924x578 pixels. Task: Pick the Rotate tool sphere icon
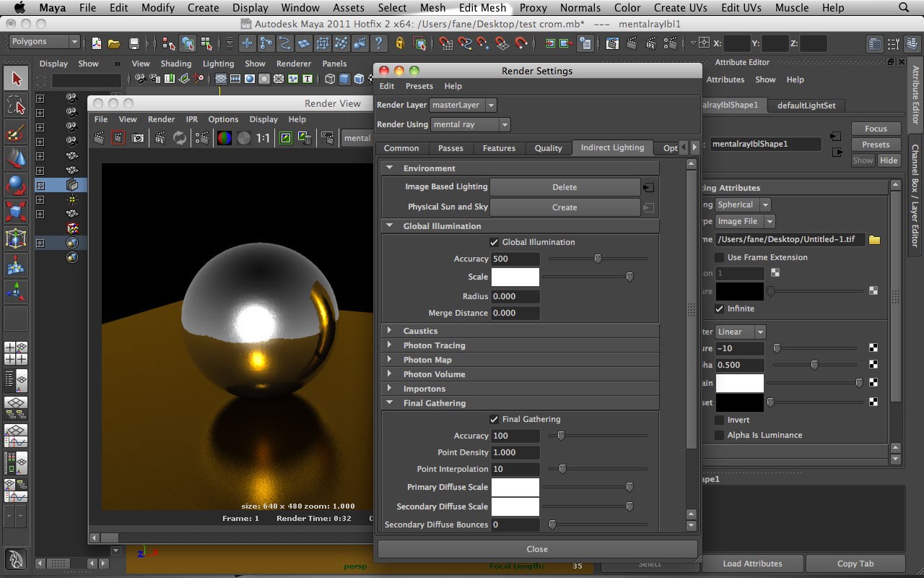click(16, 185)
